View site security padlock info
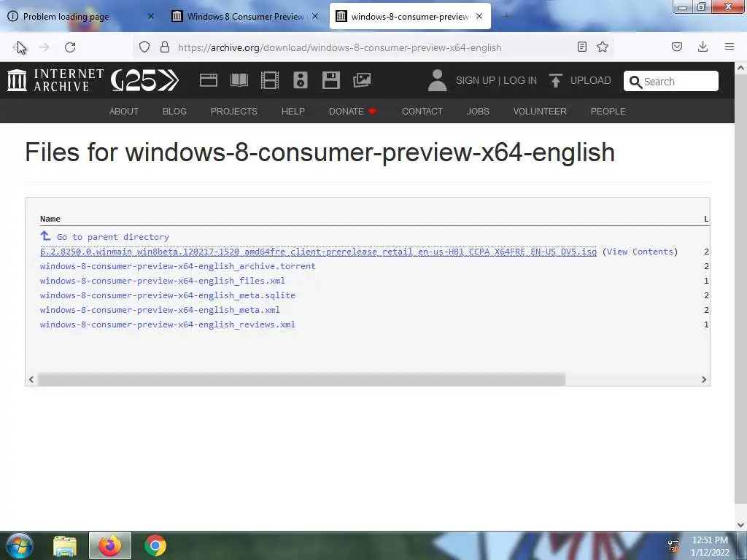 [165, 47]
